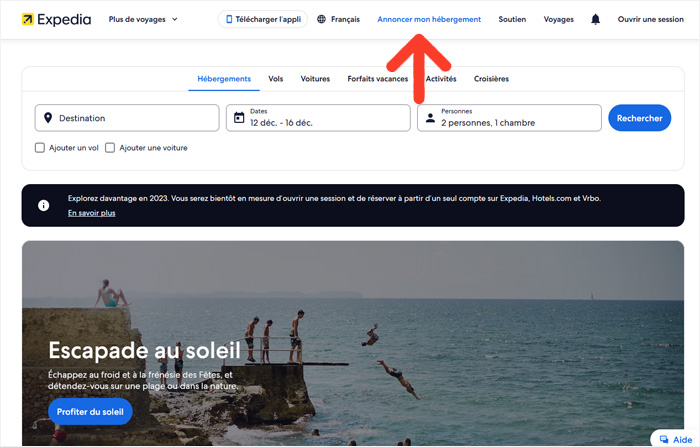Click the Destination input field
This screenshot has width=700, height=447.
127,118
